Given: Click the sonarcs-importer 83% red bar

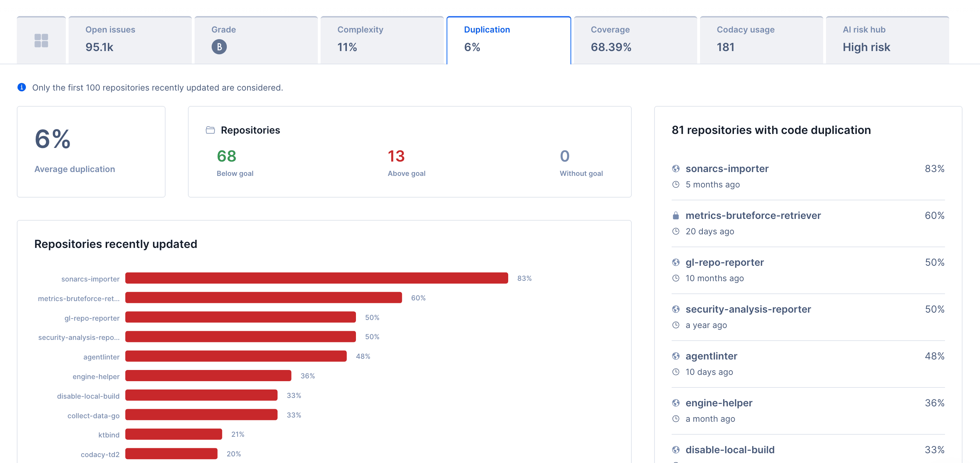Looking at the screenshot, I should point(316,278).
